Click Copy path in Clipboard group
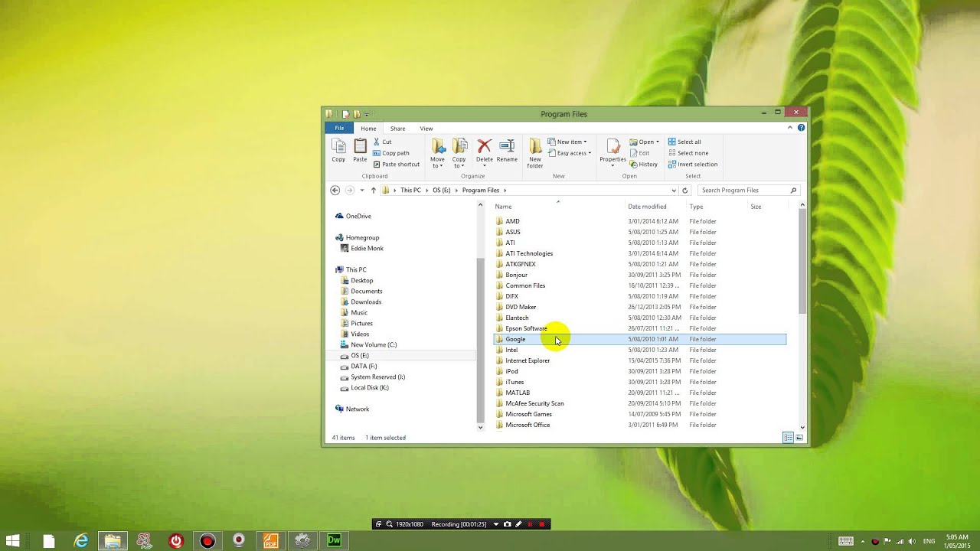Screen dimensions: 980x551 pyautogui.click(x=390, y=153)
